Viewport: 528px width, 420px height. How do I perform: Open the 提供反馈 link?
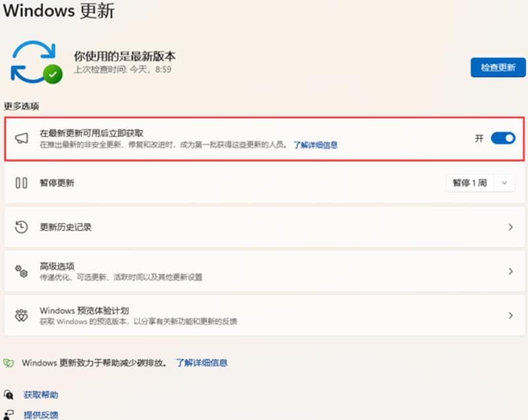(x=41, y=415)
